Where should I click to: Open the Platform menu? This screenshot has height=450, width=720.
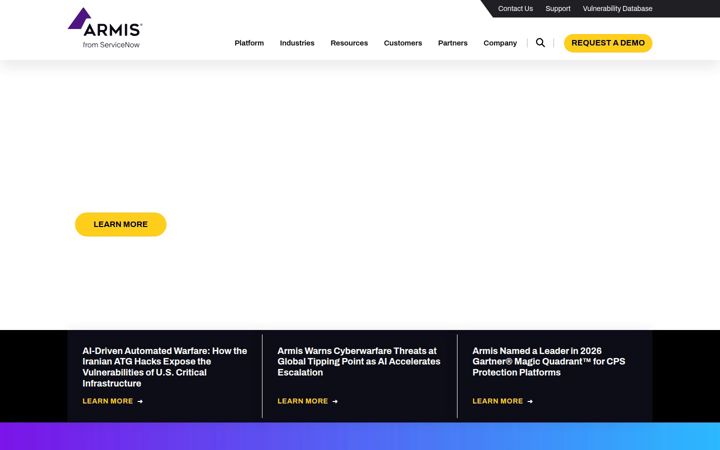tap(249, 43)
